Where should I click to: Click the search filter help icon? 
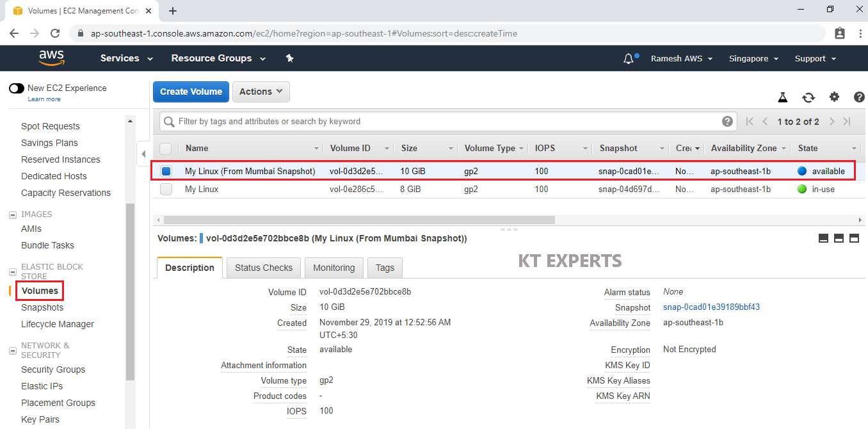click(x=727, y=121)
